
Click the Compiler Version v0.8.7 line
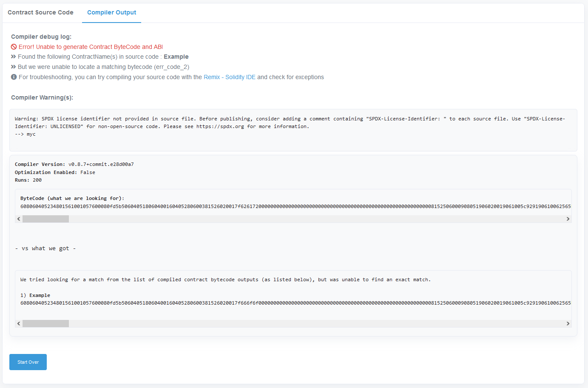[74, 164]
